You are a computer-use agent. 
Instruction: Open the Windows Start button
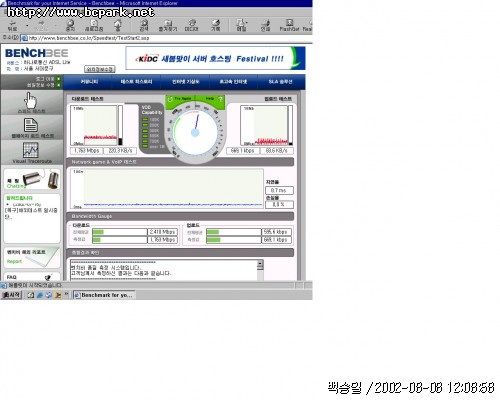(x=12, y=295)
